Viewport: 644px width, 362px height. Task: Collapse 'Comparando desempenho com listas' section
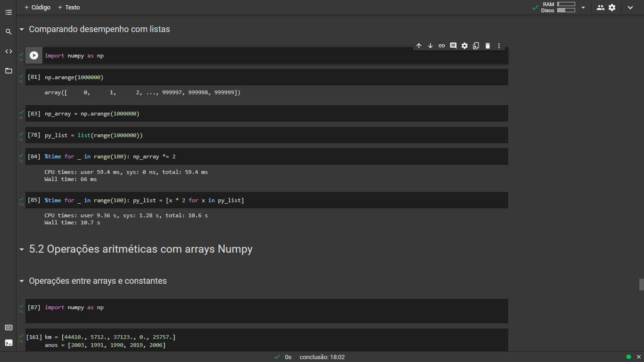click(x=22, y=29)
